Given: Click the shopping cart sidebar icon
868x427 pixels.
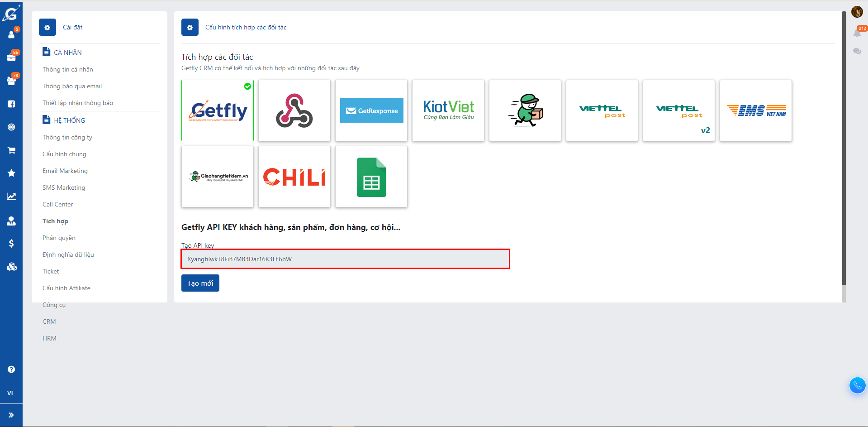Looking at the screenshot, I should click(x=11, y=150).
